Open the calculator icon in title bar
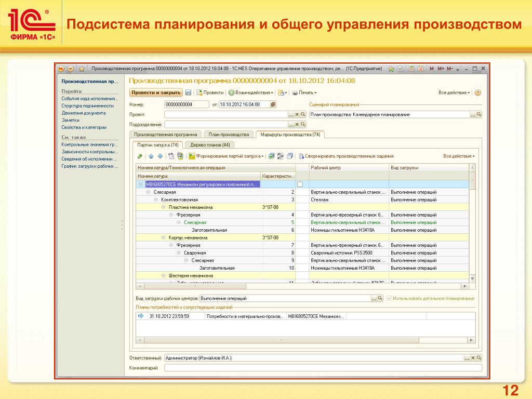This screenshot has width=532, height=399. [x=411, y=69]
